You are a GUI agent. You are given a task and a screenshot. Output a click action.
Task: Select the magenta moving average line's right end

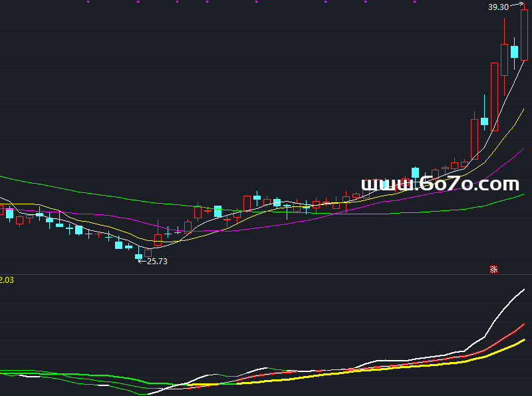523,150
